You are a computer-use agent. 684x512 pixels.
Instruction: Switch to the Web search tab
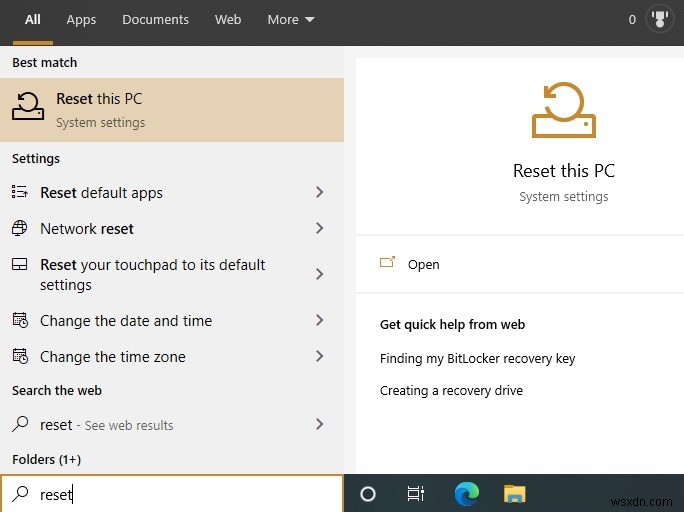pyautogui.click(x=228, y=20)
